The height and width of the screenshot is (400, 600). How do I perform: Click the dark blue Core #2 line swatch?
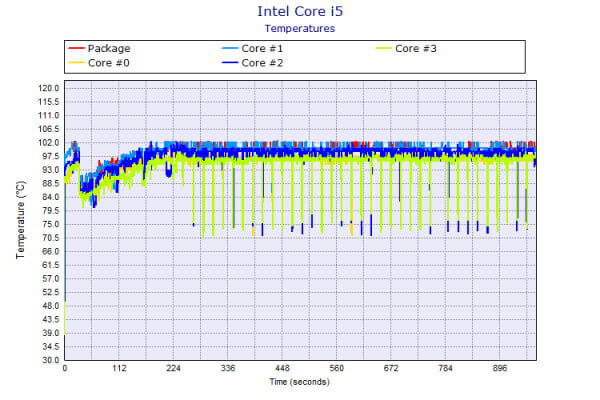point(230,62)
